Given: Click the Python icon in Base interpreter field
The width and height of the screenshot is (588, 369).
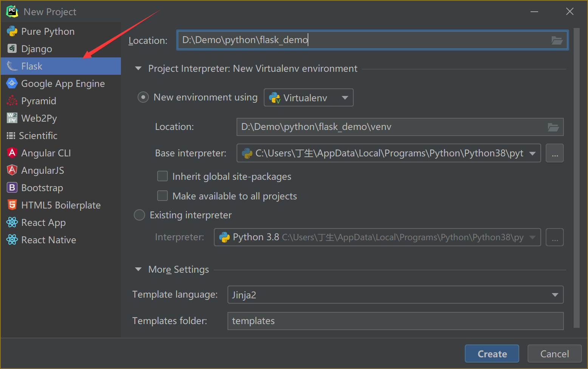Looking at the screenshot, I should 247,153.
